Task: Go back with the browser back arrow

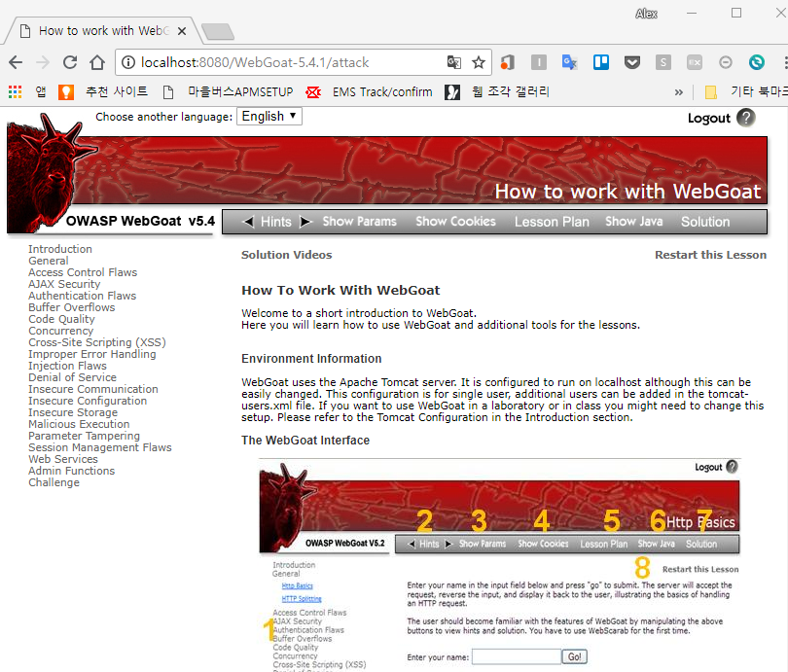Action: (x=16, y=62)
